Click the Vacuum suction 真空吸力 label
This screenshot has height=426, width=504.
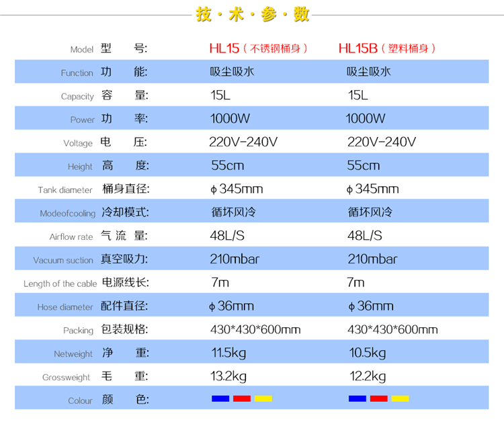tap(90, 259)
